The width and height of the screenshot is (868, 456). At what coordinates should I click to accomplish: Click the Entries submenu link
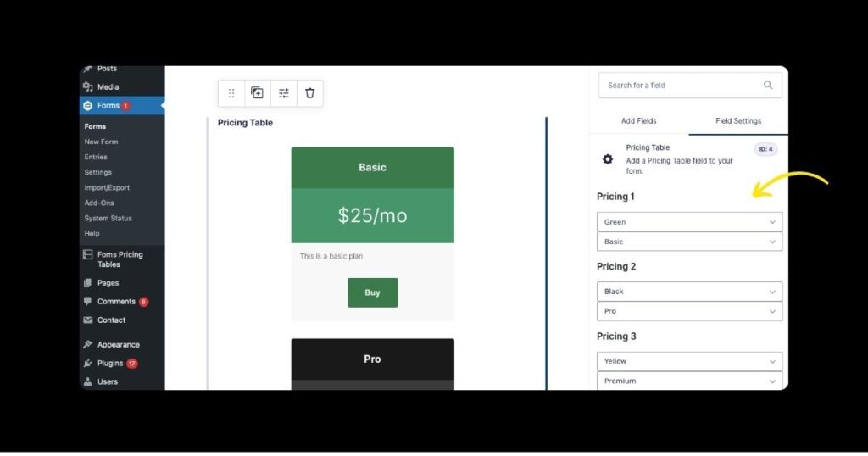coord(96,157)
